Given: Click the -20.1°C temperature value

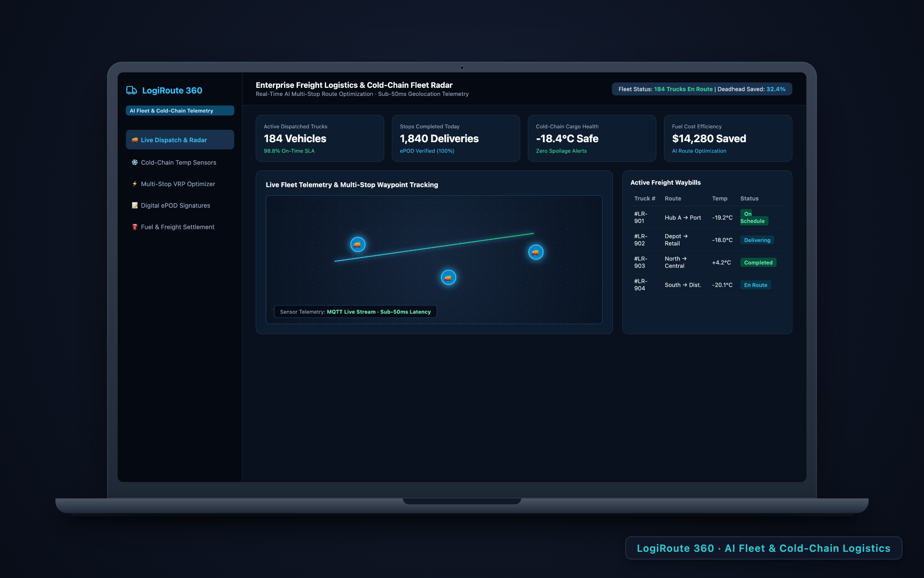Looking at the screenshot, I should click(x=722, y=285).
